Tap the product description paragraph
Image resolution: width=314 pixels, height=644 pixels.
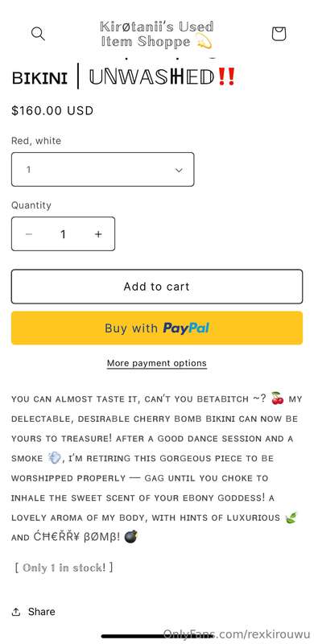point(156,468)
